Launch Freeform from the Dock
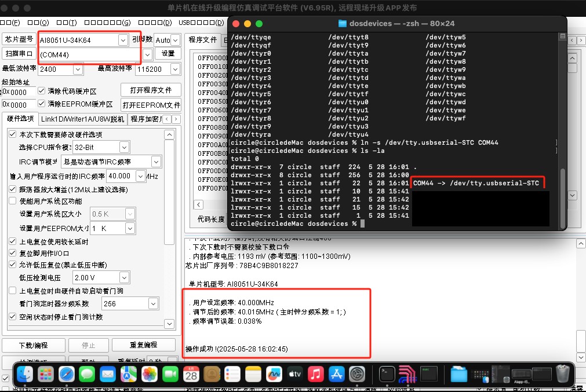This screenshot has height=392, width=586. (274, 373)
